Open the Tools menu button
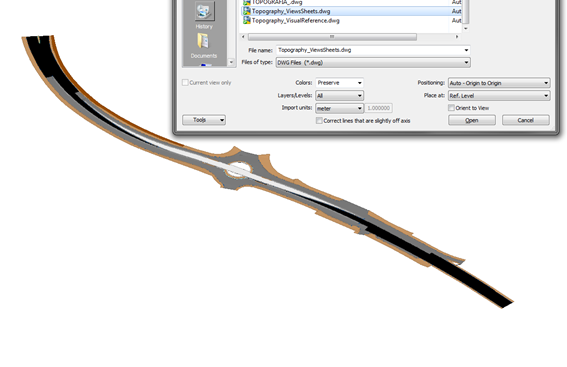 point(204,120)
